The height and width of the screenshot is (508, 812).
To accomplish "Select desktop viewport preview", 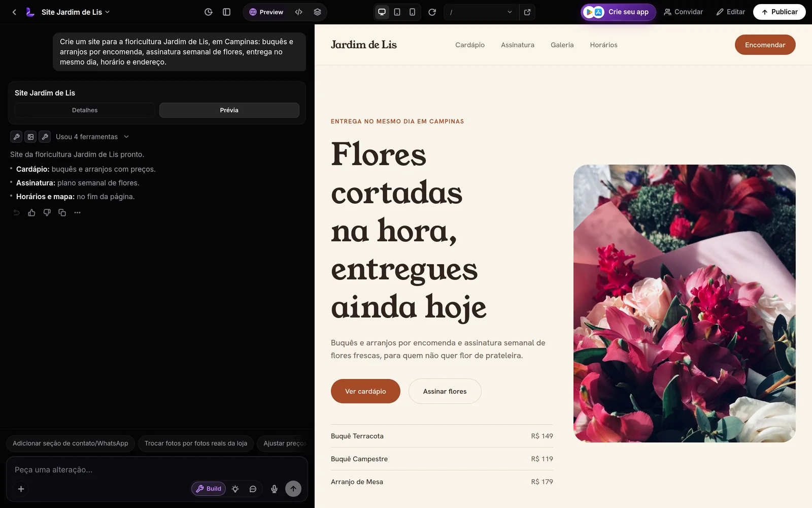I will click(382, 12).
